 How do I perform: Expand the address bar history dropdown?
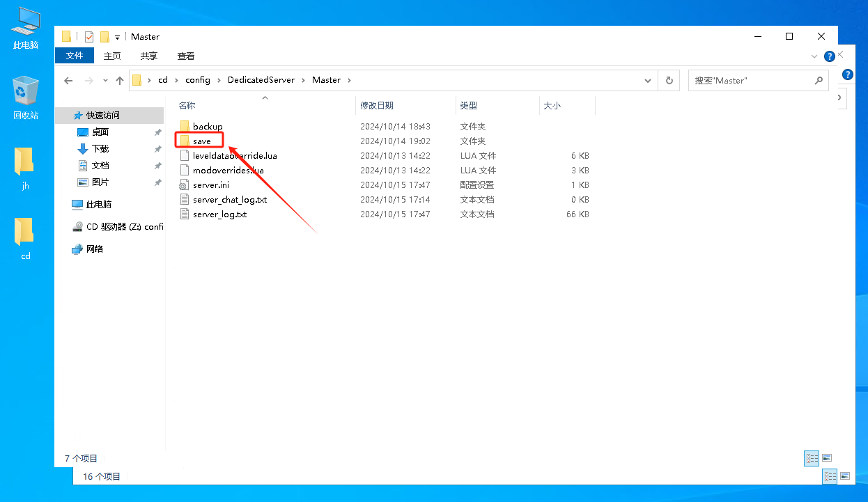click(x=648, y=80)
